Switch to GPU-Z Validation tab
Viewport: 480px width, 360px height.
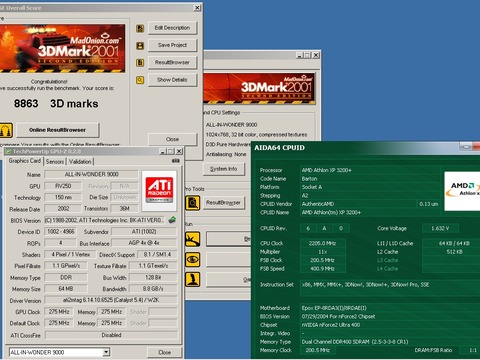tap(80, 162)
